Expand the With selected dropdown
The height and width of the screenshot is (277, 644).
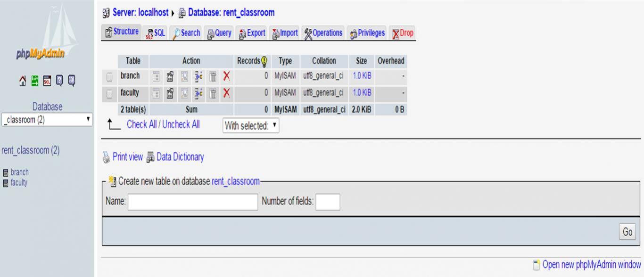[x=251, y=126]
